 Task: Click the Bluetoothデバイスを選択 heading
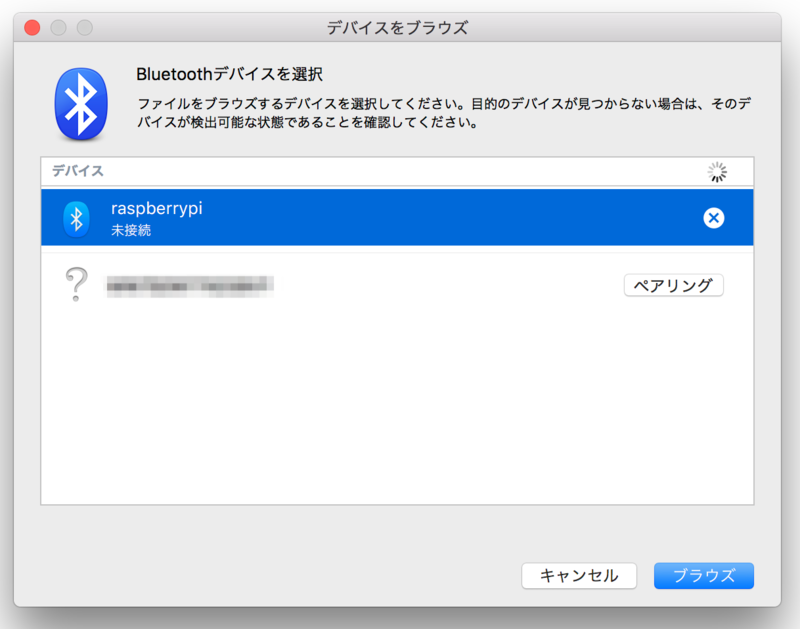point(229,74)
